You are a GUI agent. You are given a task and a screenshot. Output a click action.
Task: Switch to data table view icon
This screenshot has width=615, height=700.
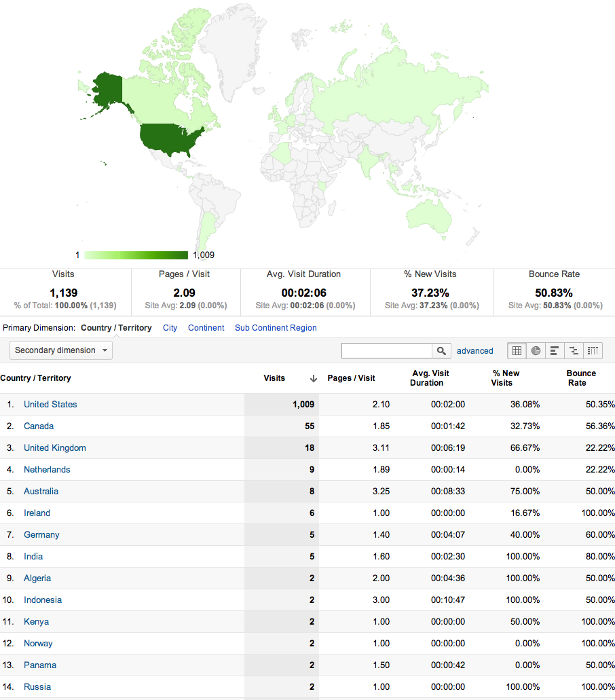(x=517, y=351)
